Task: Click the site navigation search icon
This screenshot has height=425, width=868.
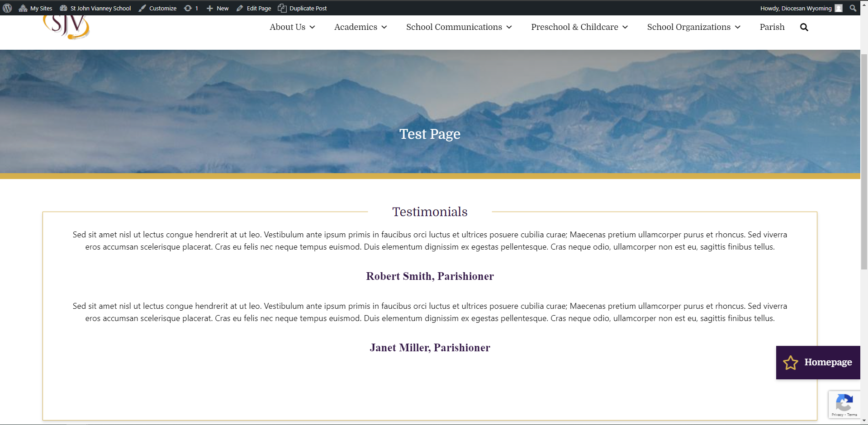Action: pyautogui.click(x=804, y=27)
